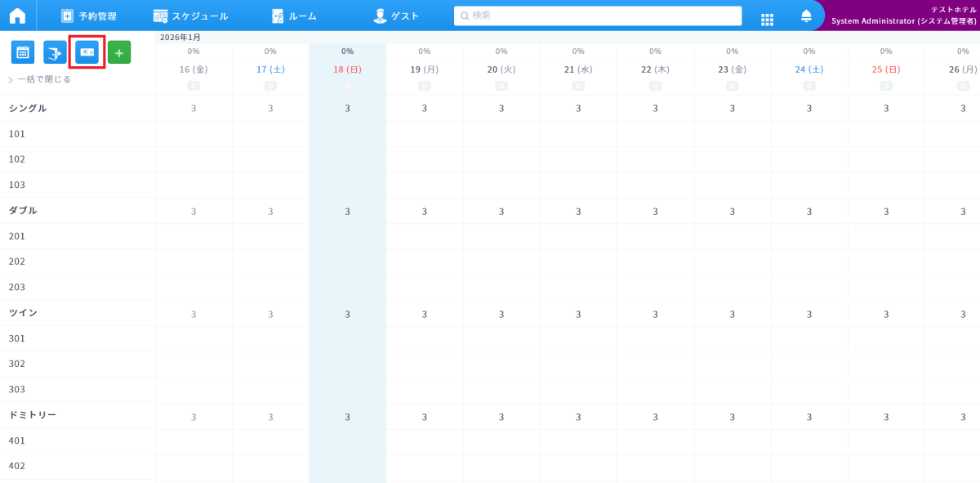Click the check-in door arrow icon

click(55, 52)
